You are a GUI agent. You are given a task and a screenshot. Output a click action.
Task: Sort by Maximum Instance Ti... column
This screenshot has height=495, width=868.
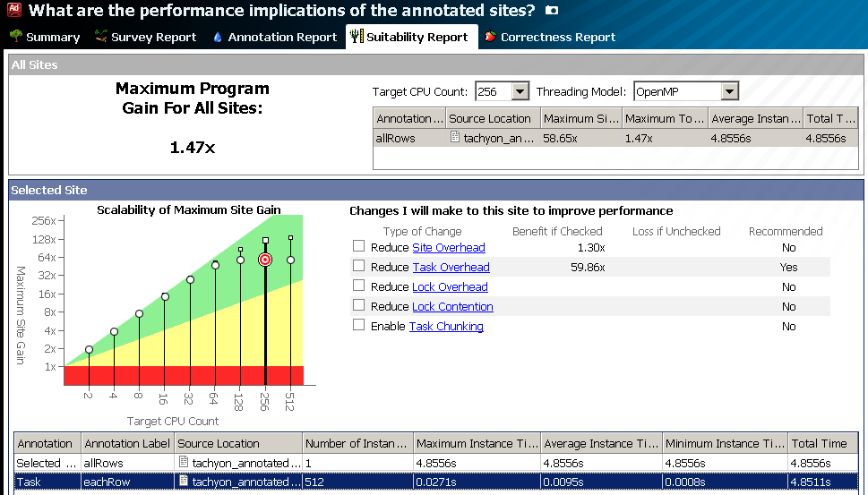coord(477,444)
